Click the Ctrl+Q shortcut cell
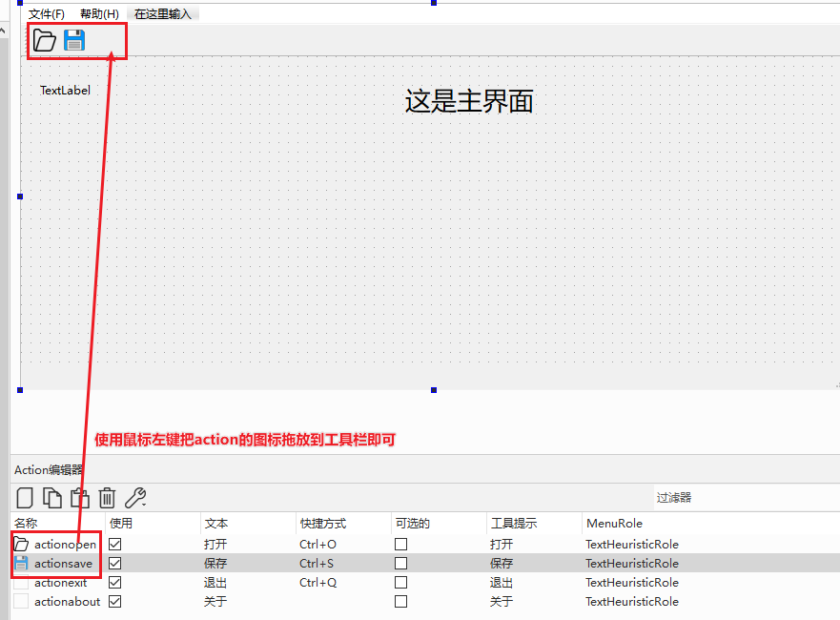 point(318,583)
